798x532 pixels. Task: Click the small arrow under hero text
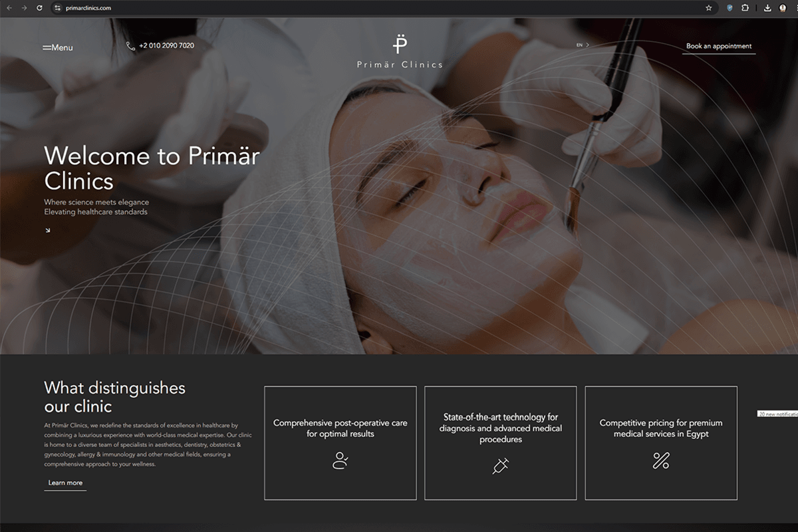point(47,230)
